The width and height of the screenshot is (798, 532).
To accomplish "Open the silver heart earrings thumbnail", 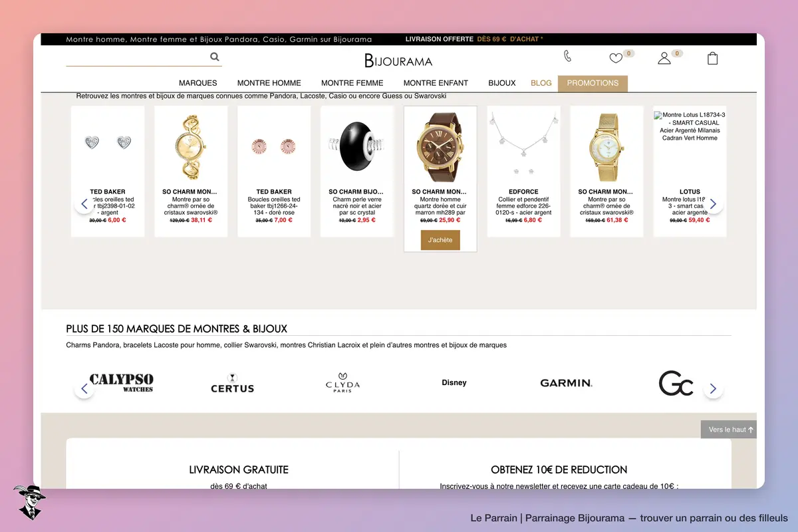I will [108, 142].
